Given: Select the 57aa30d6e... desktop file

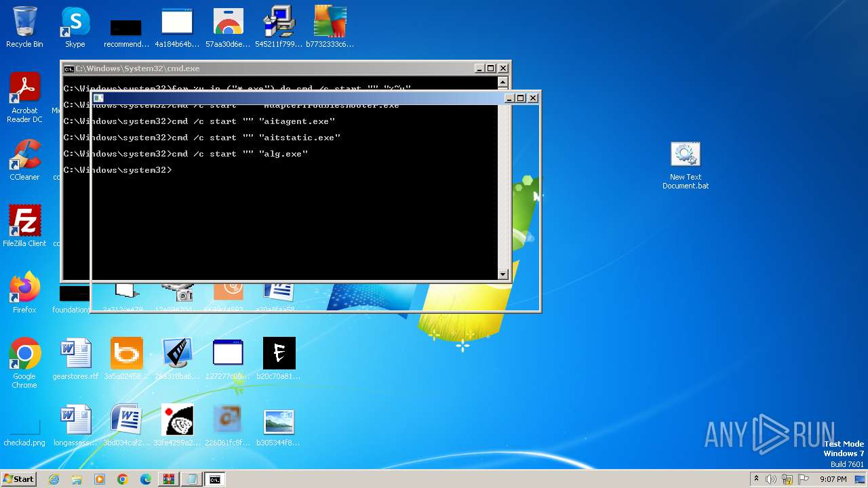Looking at the screenshot, I should pyautogui.click(x=228, y=27).
